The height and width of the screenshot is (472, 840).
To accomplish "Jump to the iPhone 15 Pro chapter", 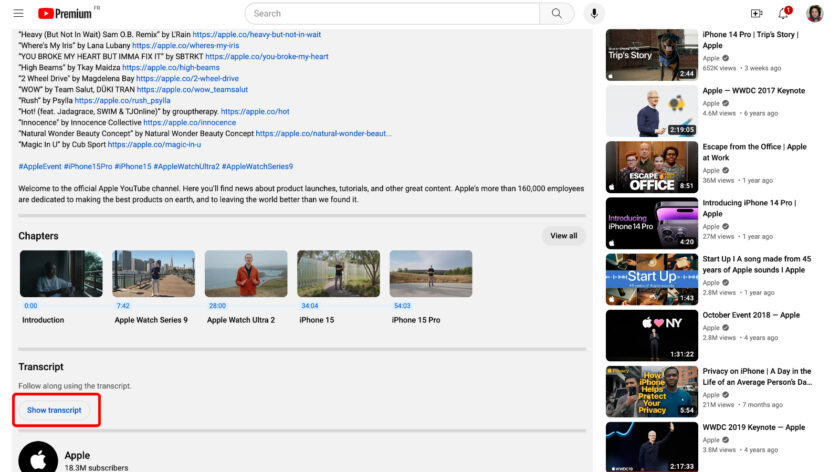I will [430, 273].
